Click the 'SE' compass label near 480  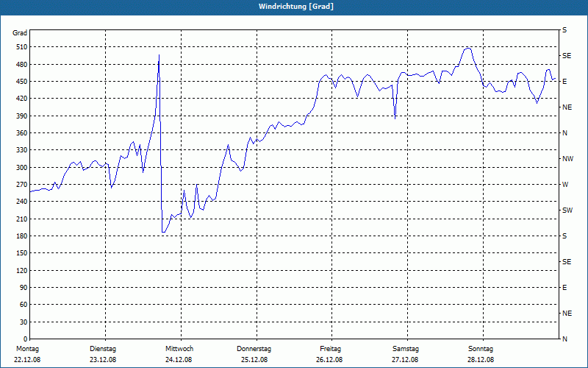(x=567, y=56)
